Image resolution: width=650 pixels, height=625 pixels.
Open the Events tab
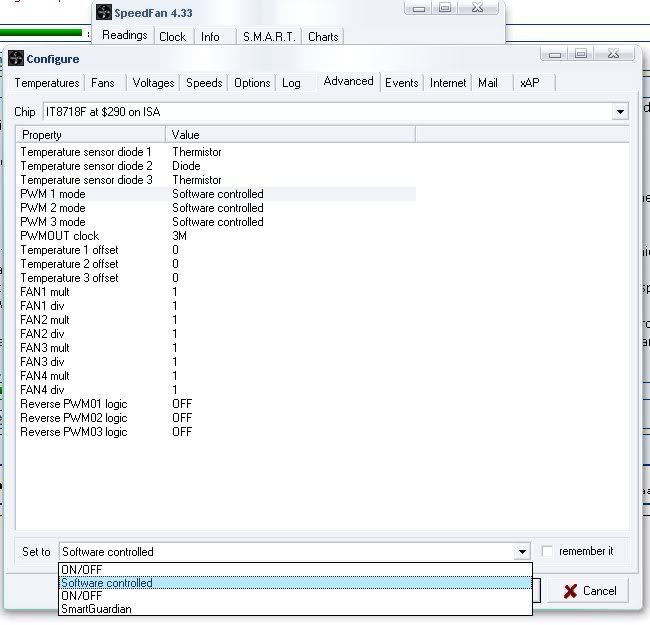(x=402, y=83)
